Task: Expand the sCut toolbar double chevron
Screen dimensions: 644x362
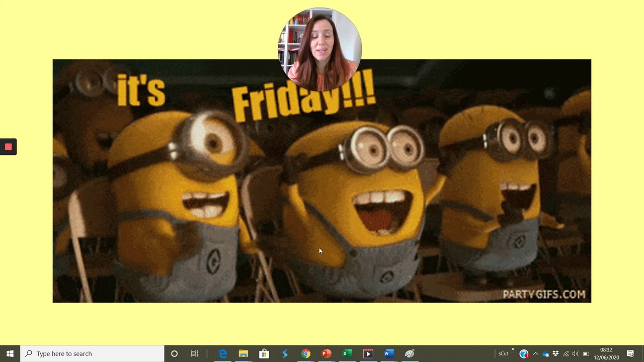Action: tap(513, 349)
